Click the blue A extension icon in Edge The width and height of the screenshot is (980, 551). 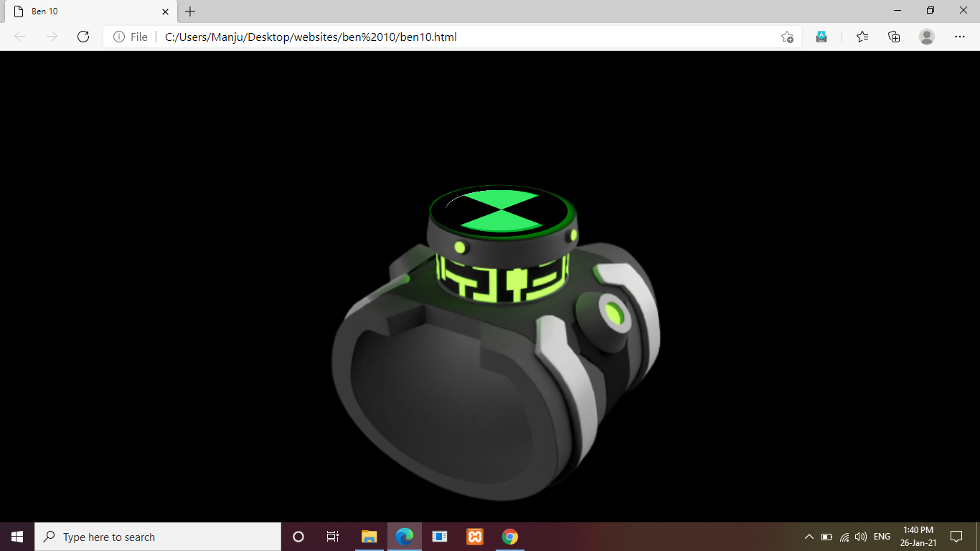(821, 37)
